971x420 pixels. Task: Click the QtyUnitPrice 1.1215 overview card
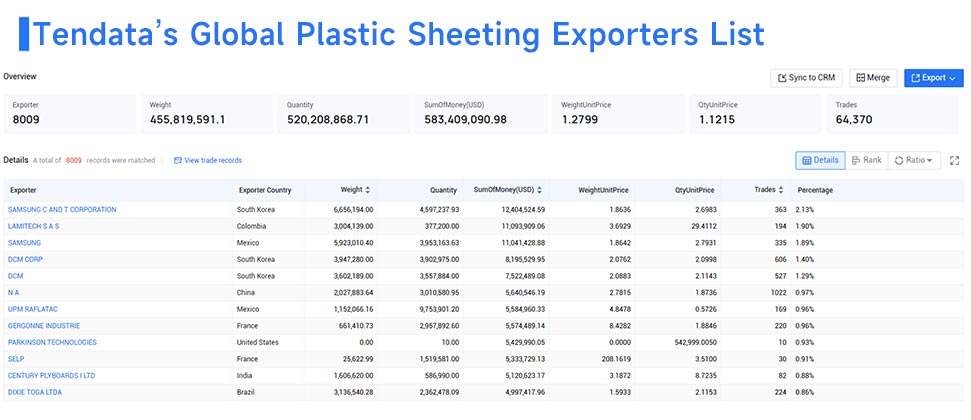(756, 114)
